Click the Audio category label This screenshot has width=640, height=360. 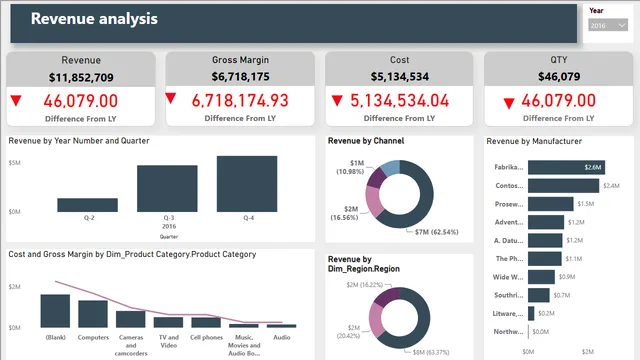click(282, 338)
